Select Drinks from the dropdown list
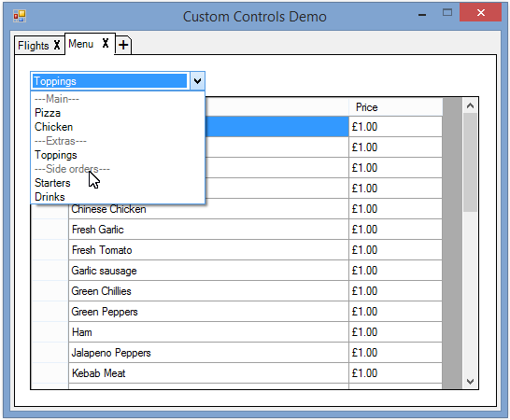 [118, 197]
